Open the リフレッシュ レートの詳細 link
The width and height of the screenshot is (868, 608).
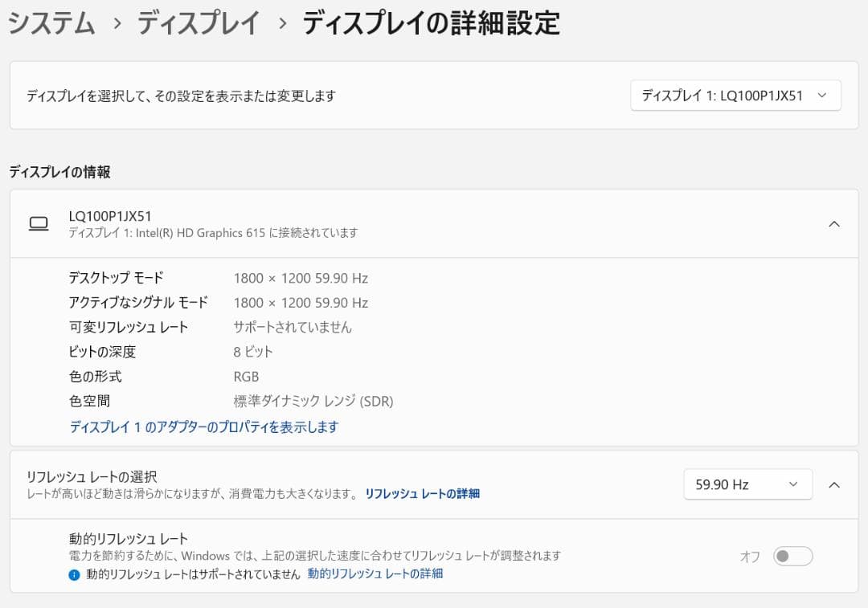[x=422, y=493]
